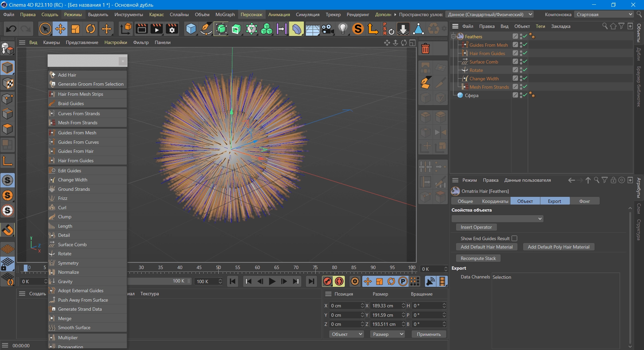Activate the Rotate tool in top toolbar
644x350 pixels.
pyautogui.click(x=91, y=29)
